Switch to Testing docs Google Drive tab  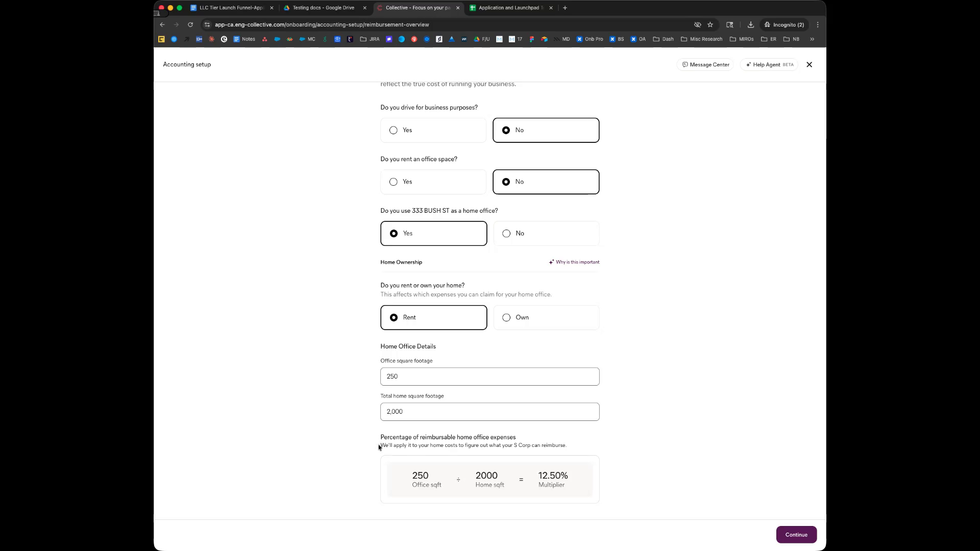pyautogui.click(x=323, y=8)
